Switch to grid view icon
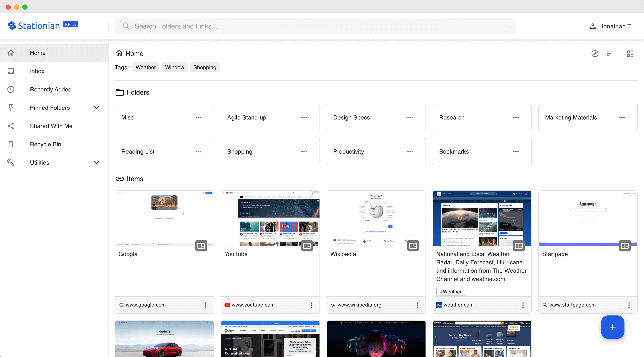Screen dimensions: 644x357 [x=630, y=54]
